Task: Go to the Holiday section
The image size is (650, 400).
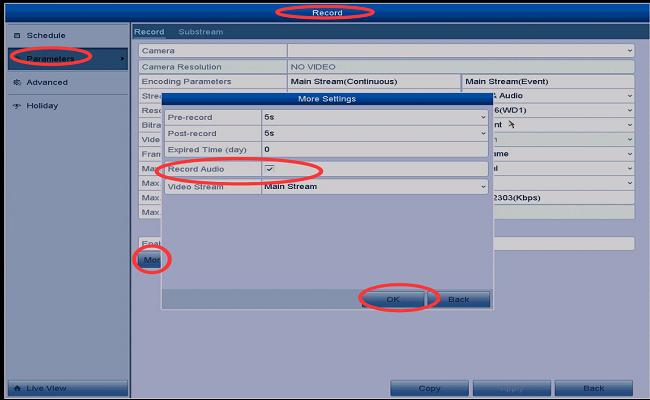Action: [x=68, y=106]
